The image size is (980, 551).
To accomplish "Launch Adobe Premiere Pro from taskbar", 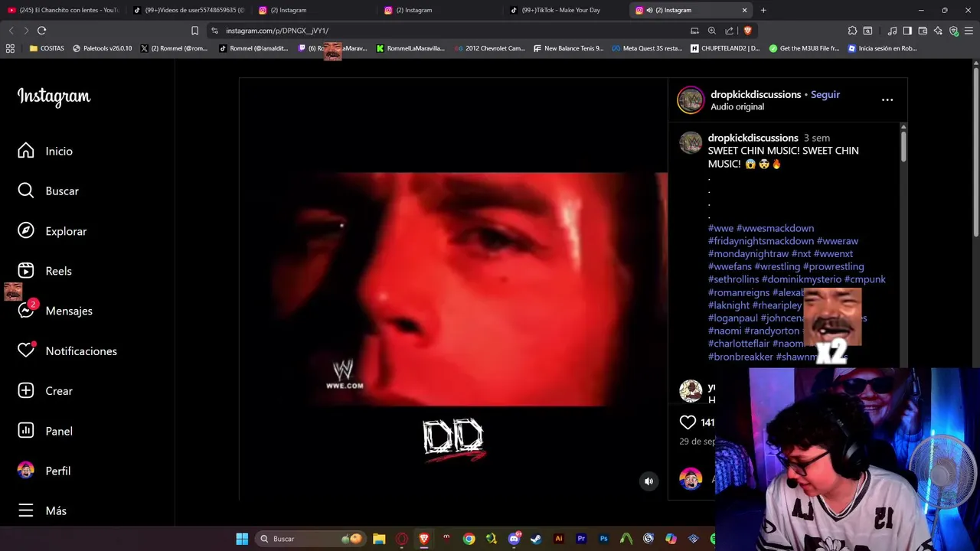I will [581, 539].
